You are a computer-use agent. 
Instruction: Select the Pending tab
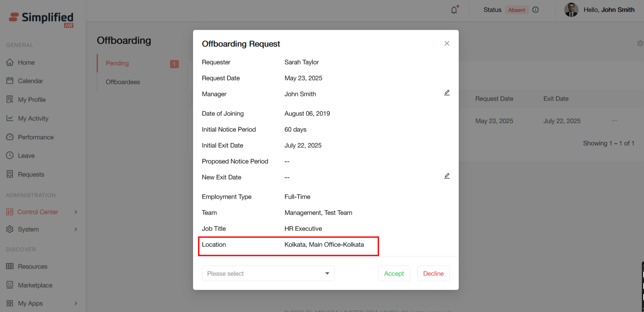(117, 63)
